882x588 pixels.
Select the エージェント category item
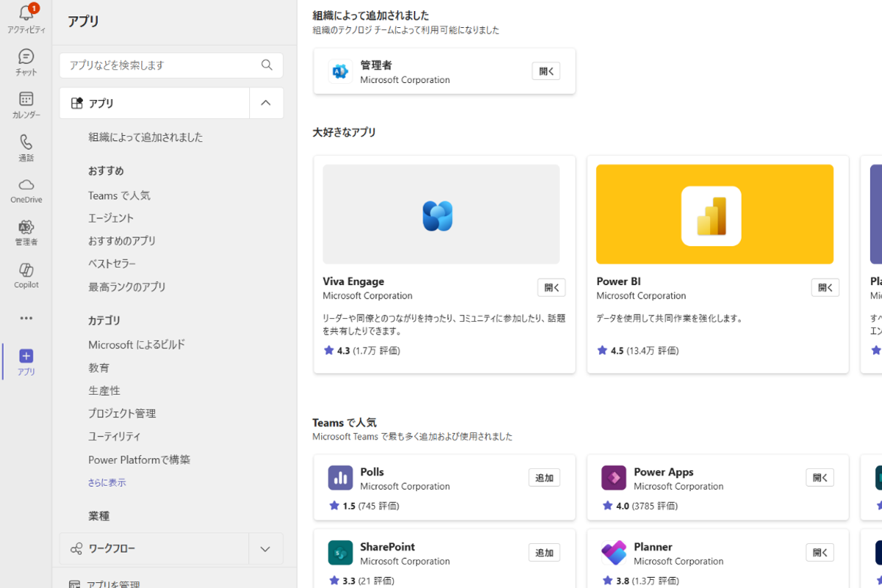tap(111, 218)
